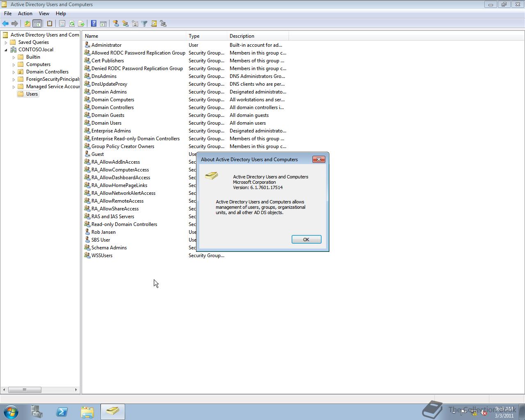Expand the ForeignSecurityPrincipals node
525x420 pixels.
pos(14,80)
